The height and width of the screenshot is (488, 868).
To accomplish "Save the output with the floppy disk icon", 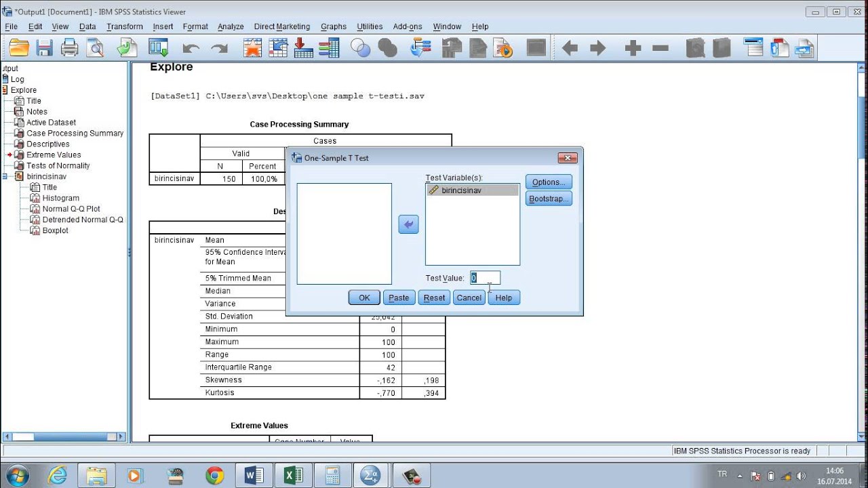I will pos(45,48).
